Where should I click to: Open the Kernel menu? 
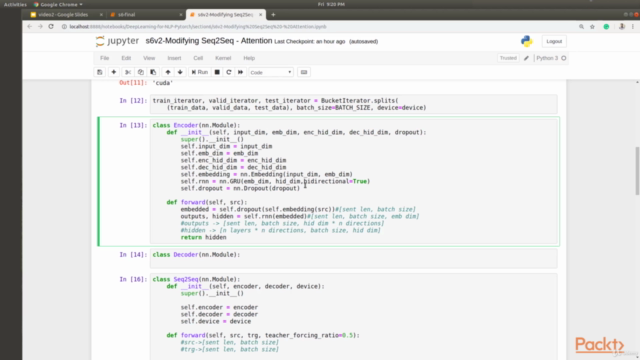click(x=223, y=58)
